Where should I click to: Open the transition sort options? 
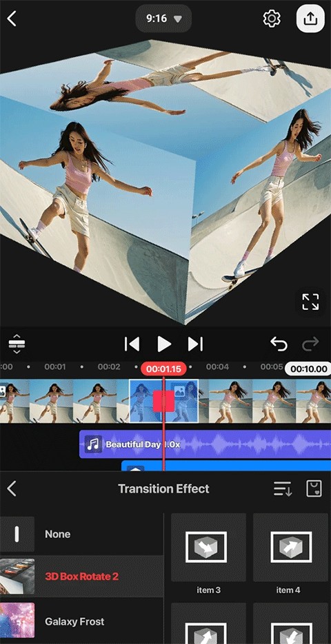tap(283, 489)
